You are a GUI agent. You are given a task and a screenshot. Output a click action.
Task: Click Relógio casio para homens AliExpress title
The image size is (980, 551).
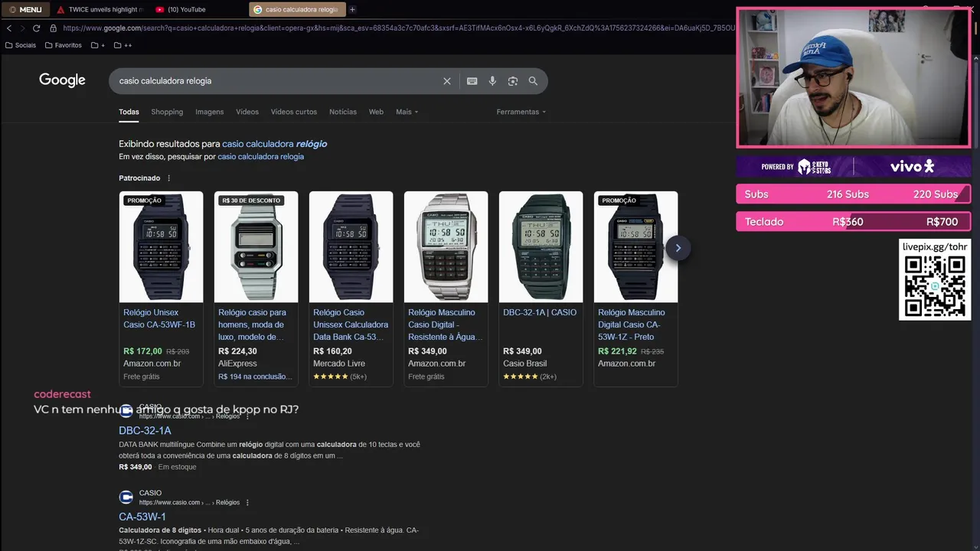click(x=253, y=324)
